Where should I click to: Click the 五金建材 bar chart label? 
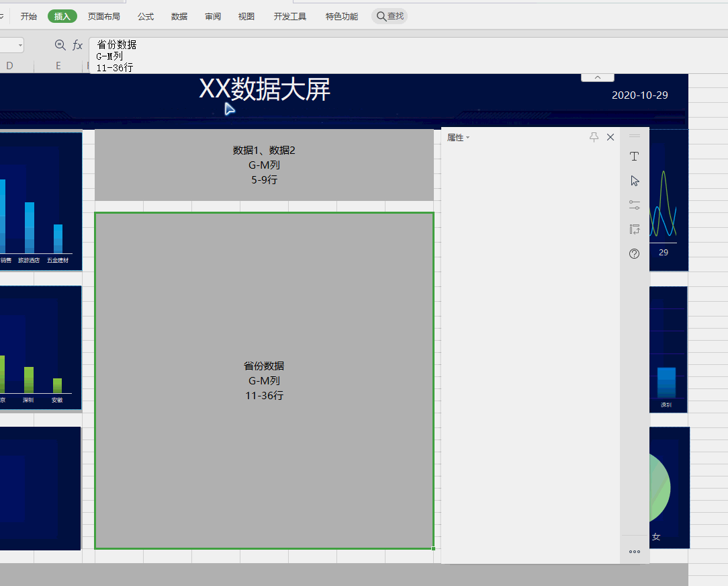(x=58, y=260)
